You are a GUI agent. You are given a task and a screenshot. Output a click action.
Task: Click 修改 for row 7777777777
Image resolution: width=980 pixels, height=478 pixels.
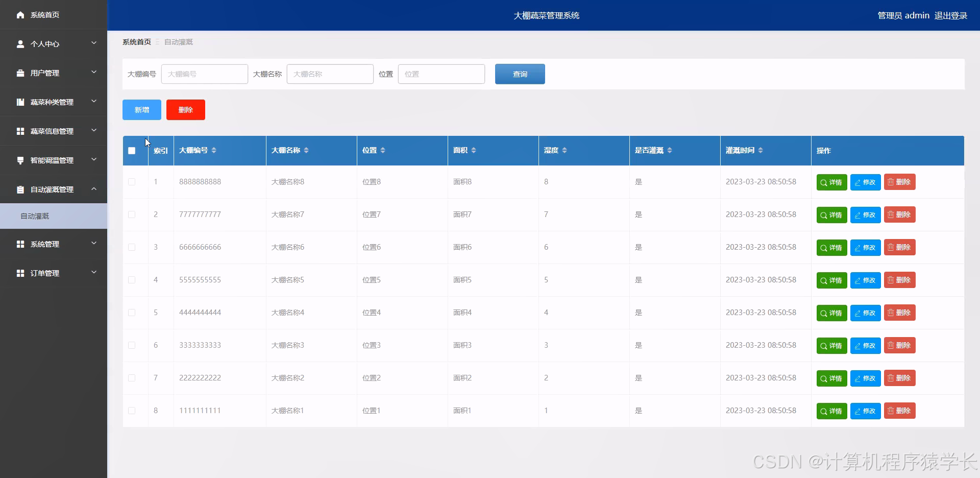click(866, 215)
